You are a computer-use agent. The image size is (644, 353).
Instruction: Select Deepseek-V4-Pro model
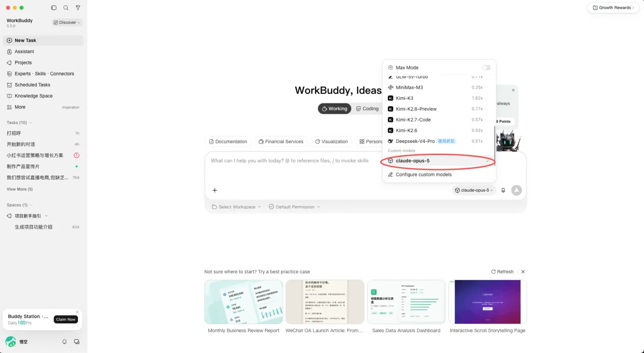coord(438,141)
